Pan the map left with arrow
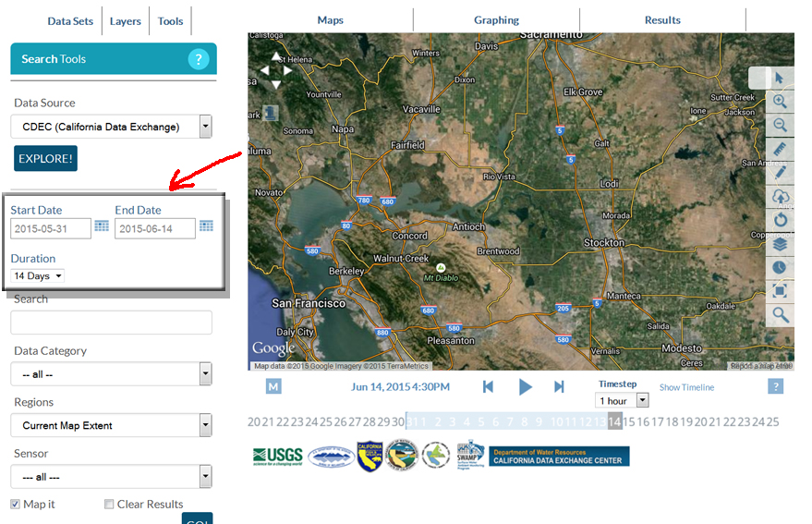812x524 pixels. 264,70
